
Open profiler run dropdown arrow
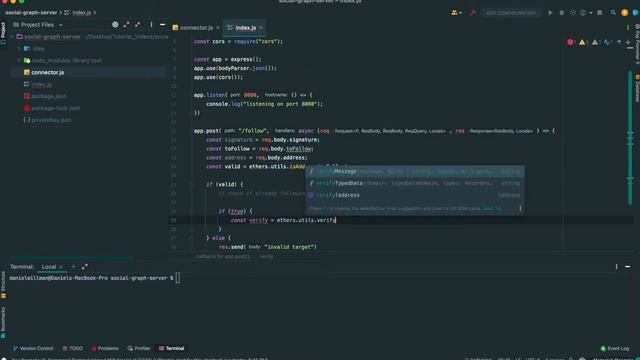coord(591,13)
